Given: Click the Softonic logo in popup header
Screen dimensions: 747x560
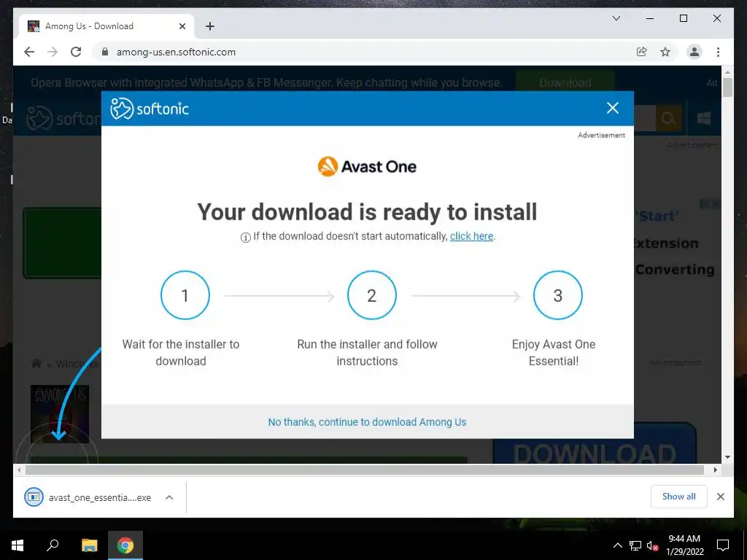Looking at the screenshot, I should (149, 109).
